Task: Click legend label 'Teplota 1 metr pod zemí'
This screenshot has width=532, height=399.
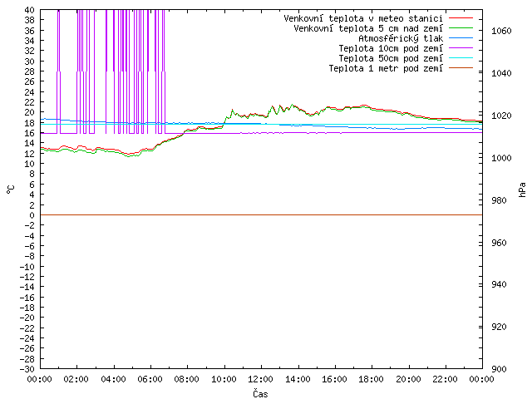Action: [386, 68]
